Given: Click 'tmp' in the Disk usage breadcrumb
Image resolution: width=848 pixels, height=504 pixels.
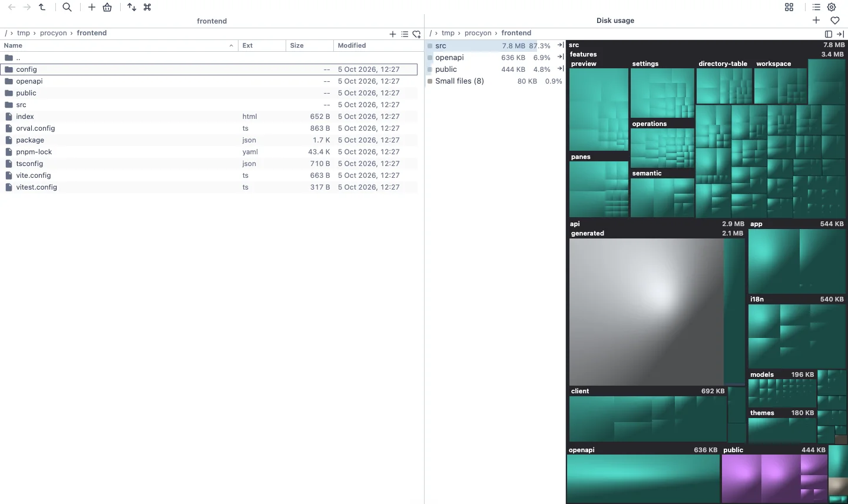Looking at the screenshot, I should click(x=448, y=33).
